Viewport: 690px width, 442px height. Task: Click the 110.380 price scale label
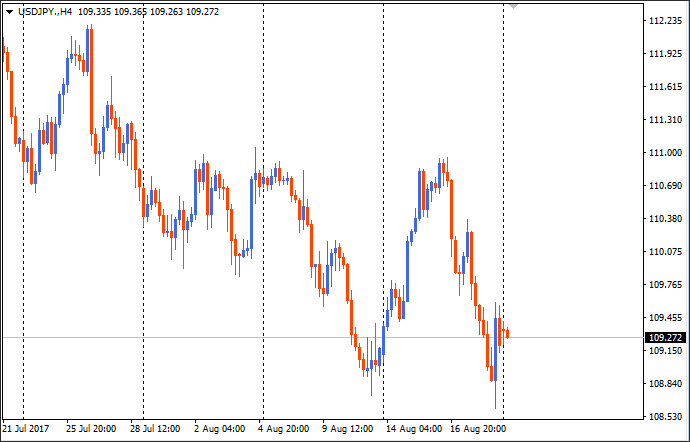click(665, 219)
